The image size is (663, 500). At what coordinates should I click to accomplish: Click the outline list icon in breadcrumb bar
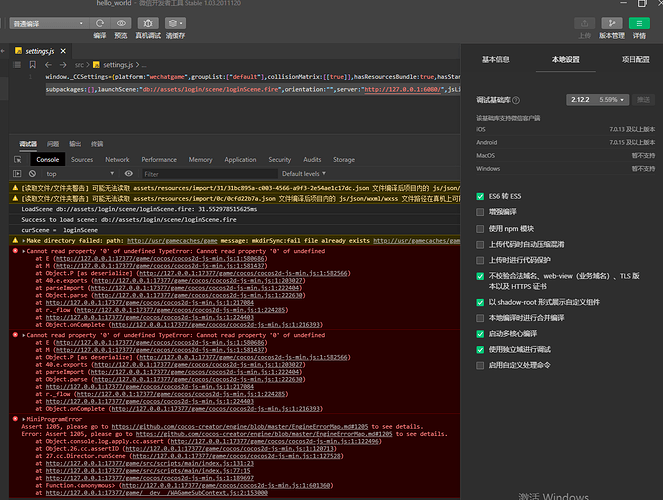tap(17, 65)
